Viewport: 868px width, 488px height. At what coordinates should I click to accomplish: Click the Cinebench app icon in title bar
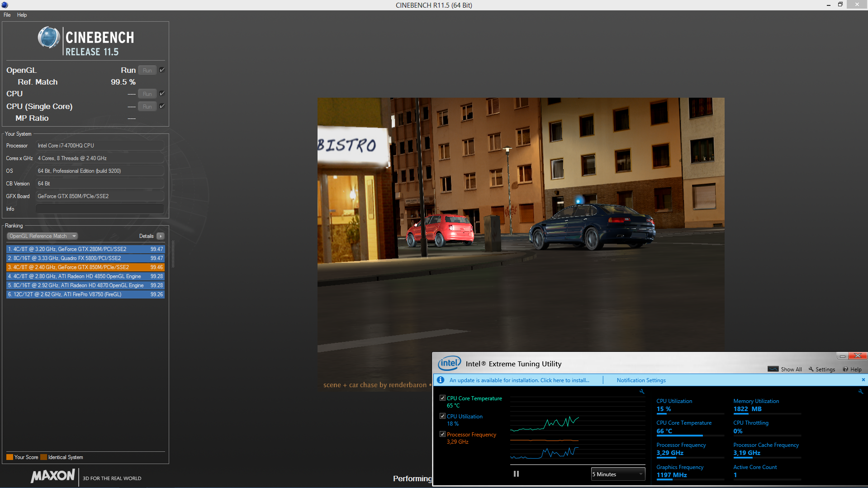[x=5, y=5]
